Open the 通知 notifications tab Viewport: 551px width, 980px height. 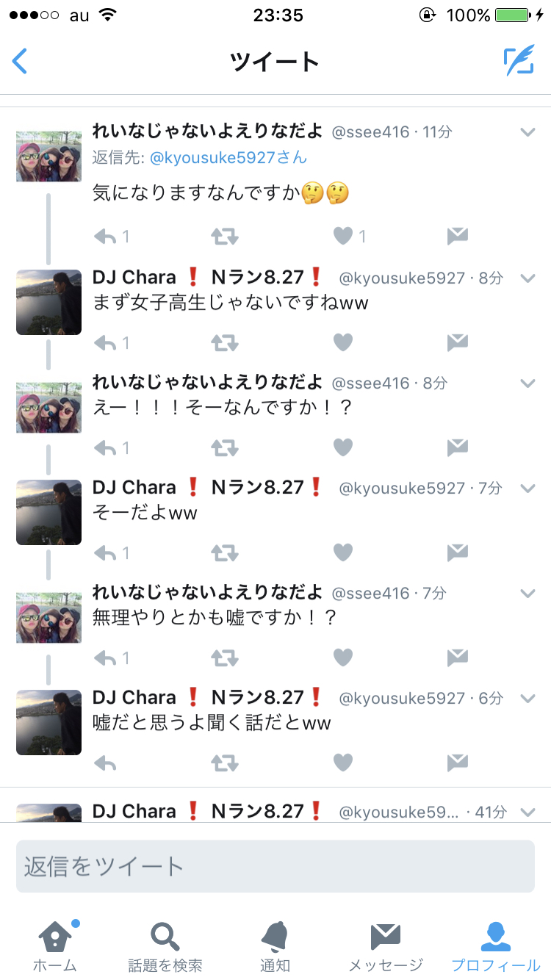tap(275, 946)
